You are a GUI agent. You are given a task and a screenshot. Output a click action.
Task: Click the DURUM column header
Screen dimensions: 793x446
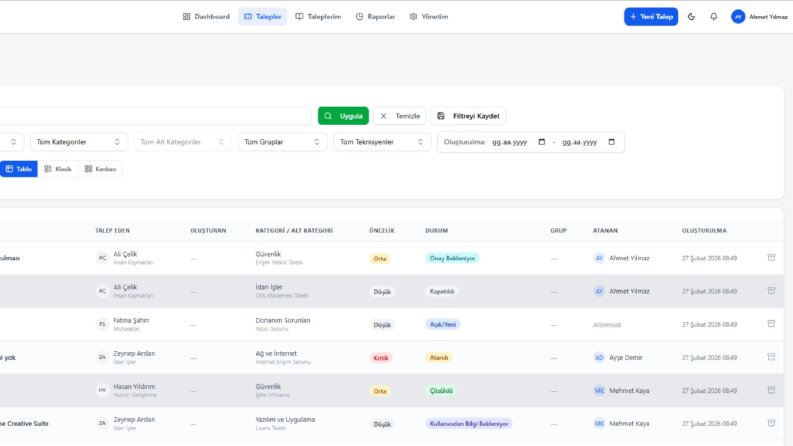pos(436,231)
